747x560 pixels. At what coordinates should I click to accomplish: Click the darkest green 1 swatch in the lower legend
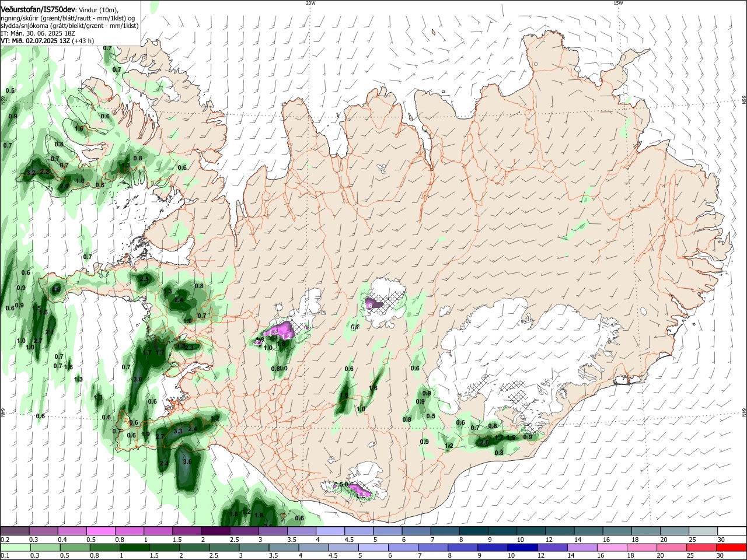[134, 548]
